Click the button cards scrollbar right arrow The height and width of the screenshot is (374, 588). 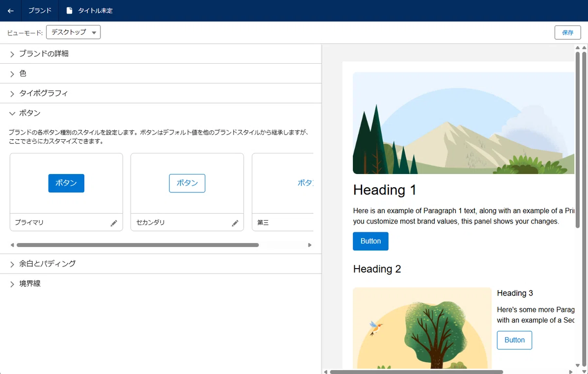310,245
